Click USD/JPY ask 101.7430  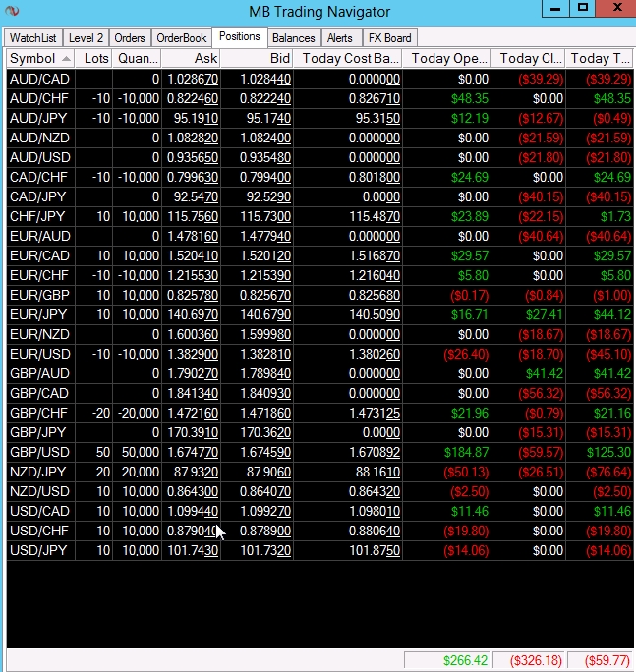pyautogui.click(x=193, y=551)
